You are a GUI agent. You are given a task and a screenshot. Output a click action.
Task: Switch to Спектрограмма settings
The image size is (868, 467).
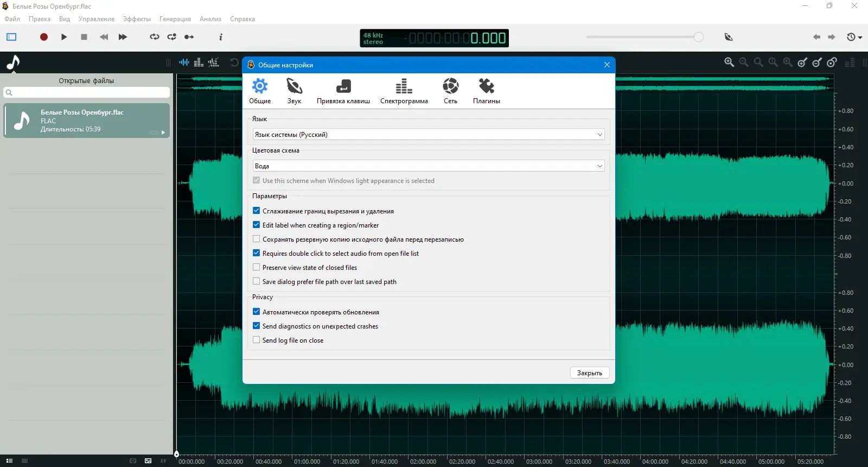pos(404,91)
